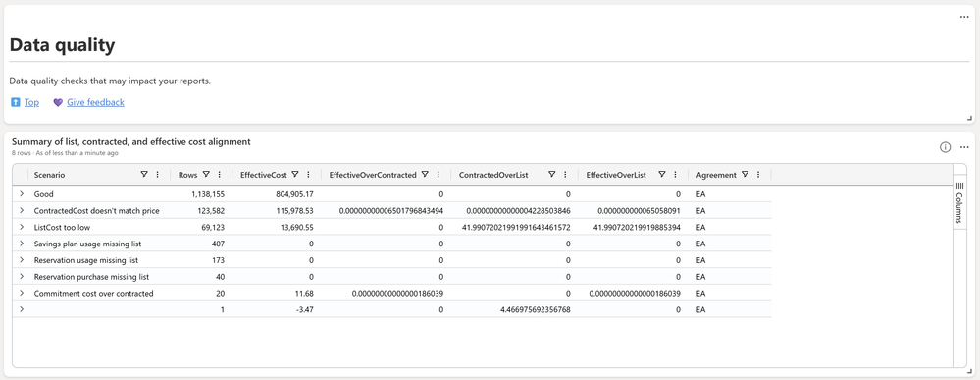Sort by the EffectiveCost column header
Screen dimensions: 980x380
[x=264, y=176]
